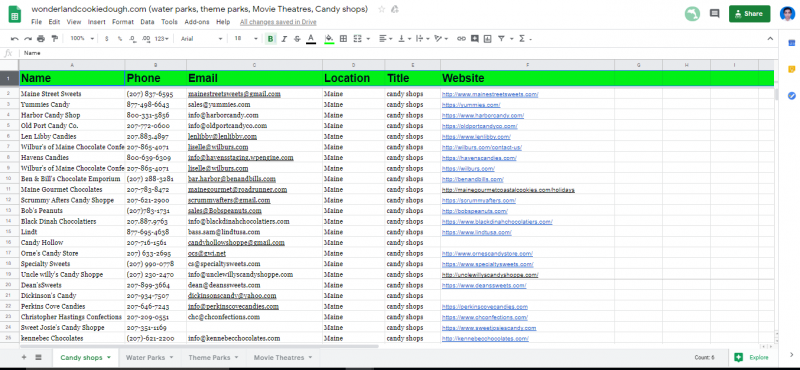This screenshot has width=800, height=370.
Task: Open the fill color picker
Action: (329, 39)
